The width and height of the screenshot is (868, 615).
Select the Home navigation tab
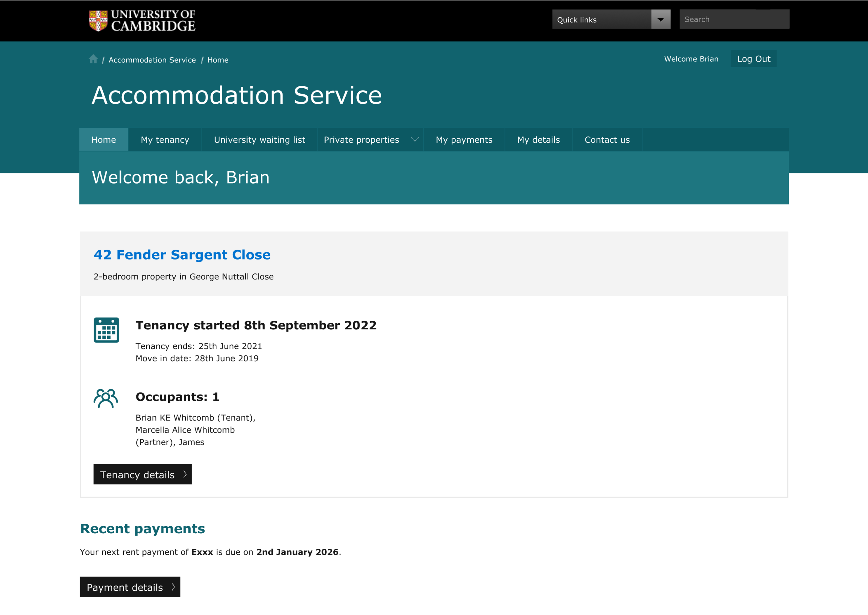pyautogui.click(x=104, y=140)
